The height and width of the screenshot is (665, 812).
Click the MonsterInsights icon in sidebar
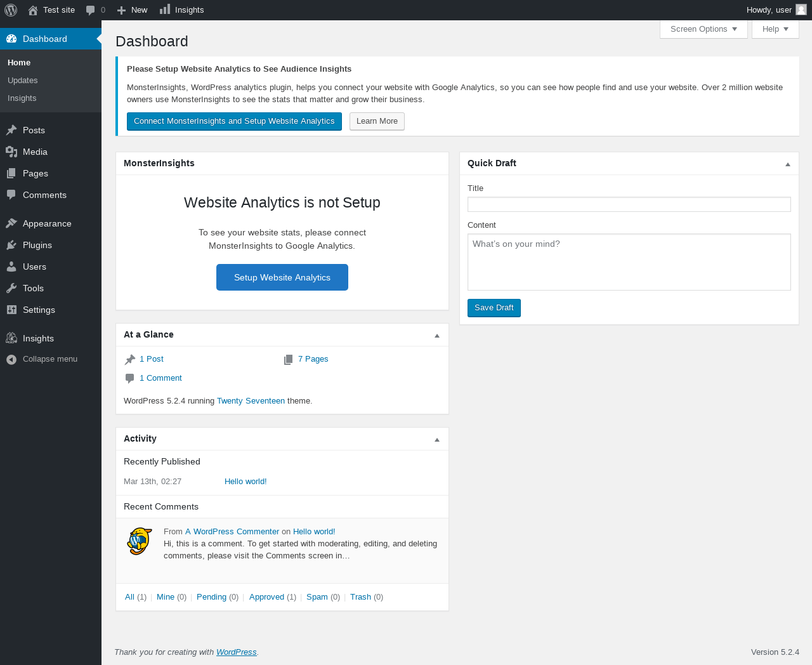tap(11, 338)
